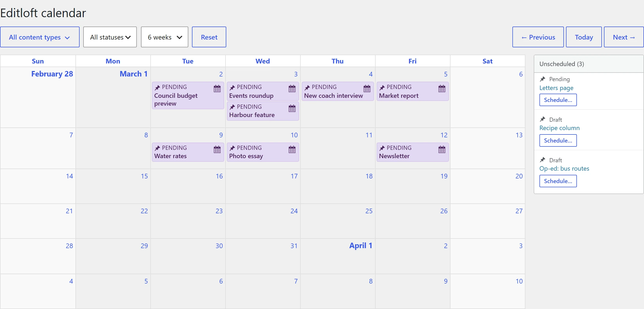Screen dimensions: 644x309
Task: Click the calendar icon on New coach interview
Action: click(367, 89)
